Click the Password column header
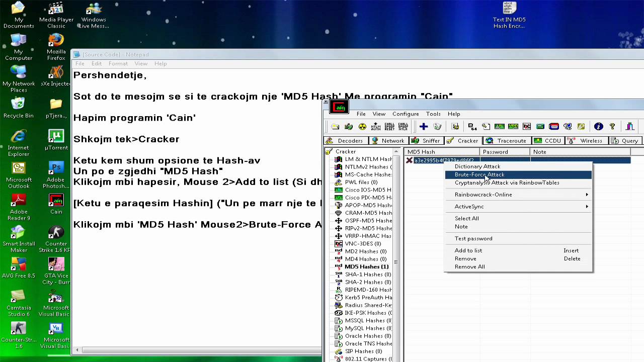 coord(505,152)
